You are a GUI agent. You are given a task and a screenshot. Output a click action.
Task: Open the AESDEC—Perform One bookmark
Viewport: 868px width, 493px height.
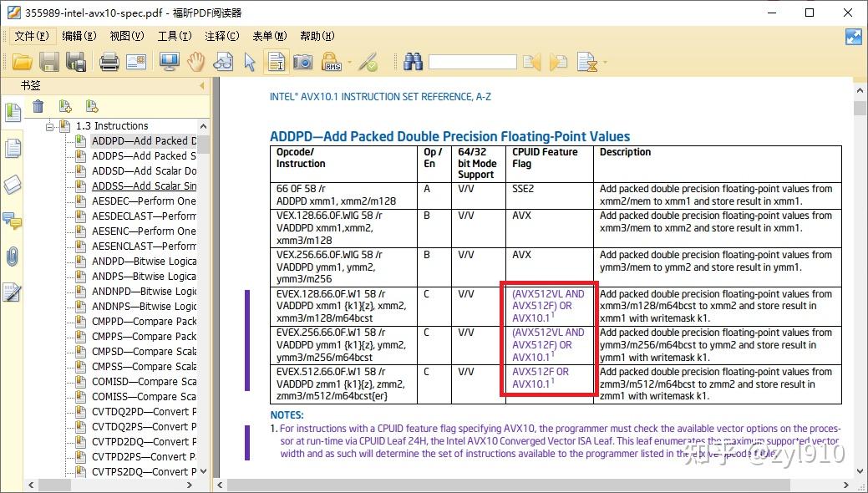coord(144,201)
